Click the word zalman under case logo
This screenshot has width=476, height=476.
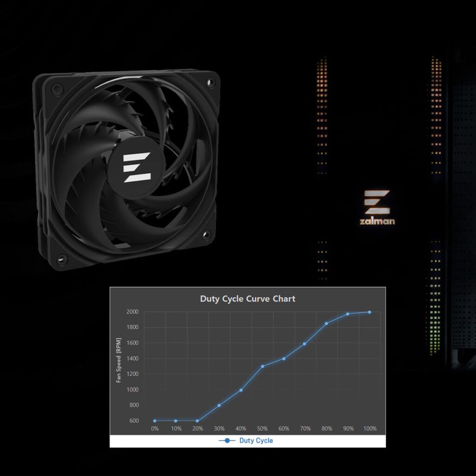click(x=377, y=221)
